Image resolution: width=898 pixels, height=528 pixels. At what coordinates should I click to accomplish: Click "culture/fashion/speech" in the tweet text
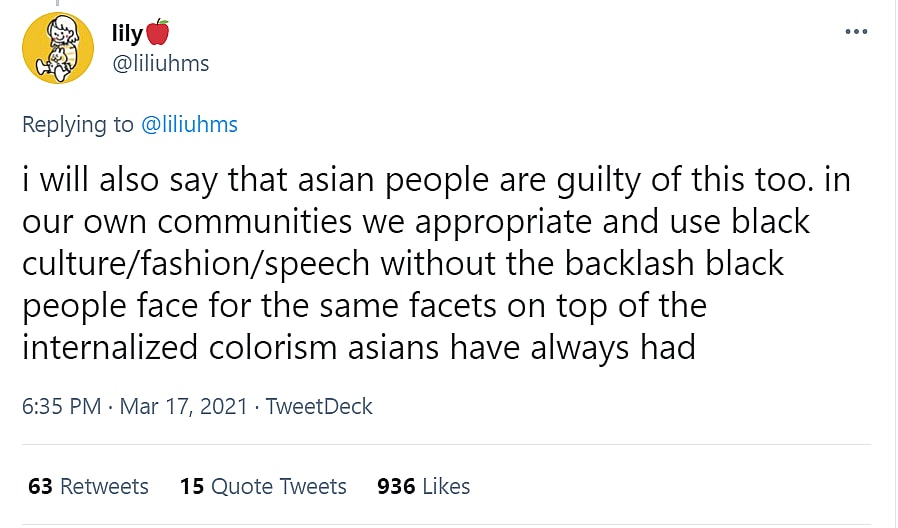pyautogui.click(x=197, y=264)
